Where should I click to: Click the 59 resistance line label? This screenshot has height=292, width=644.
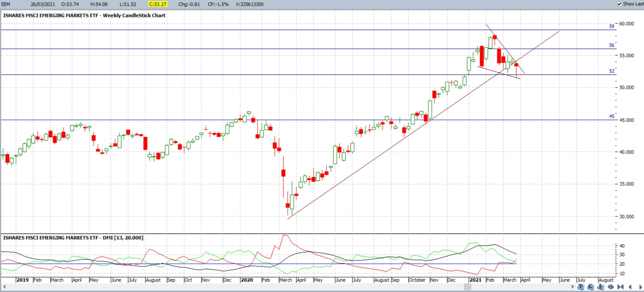click(612, 26)
